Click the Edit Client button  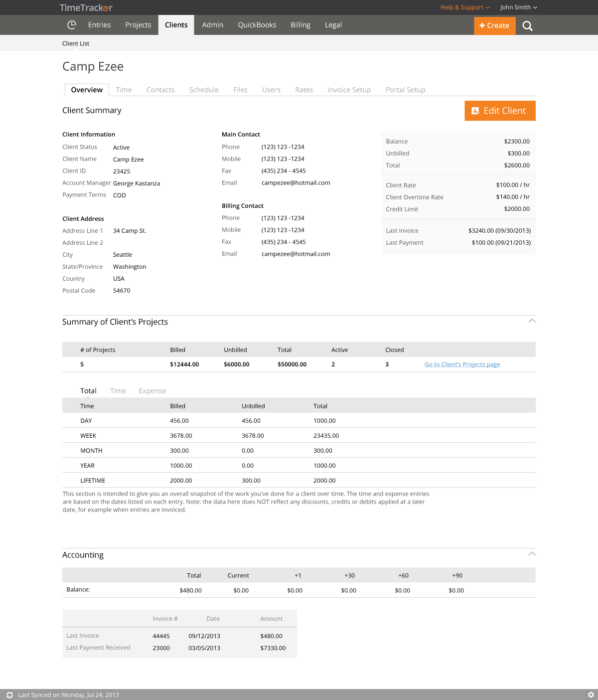500,111
